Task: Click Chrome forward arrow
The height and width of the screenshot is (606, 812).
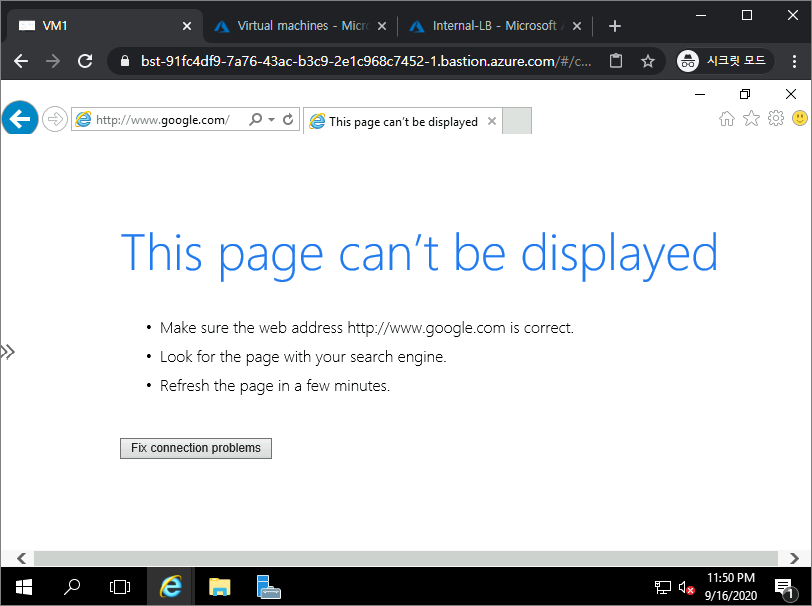Action: pos(53,61)
